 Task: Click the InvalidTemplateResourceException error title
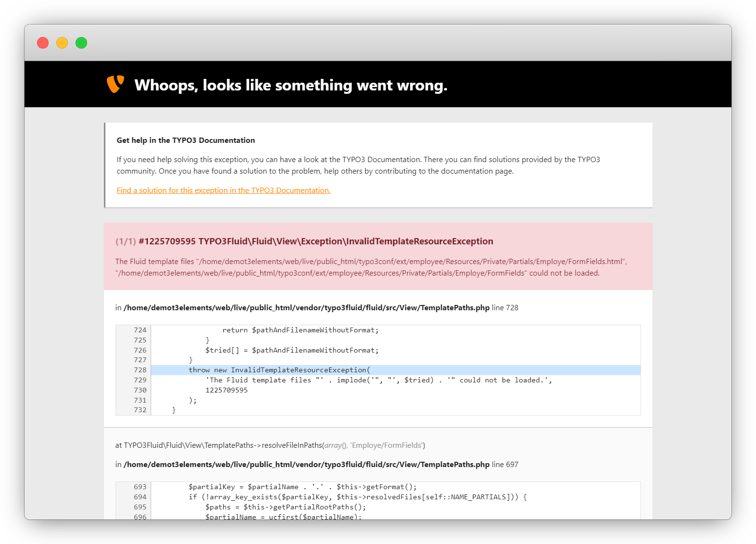[316, 241]
